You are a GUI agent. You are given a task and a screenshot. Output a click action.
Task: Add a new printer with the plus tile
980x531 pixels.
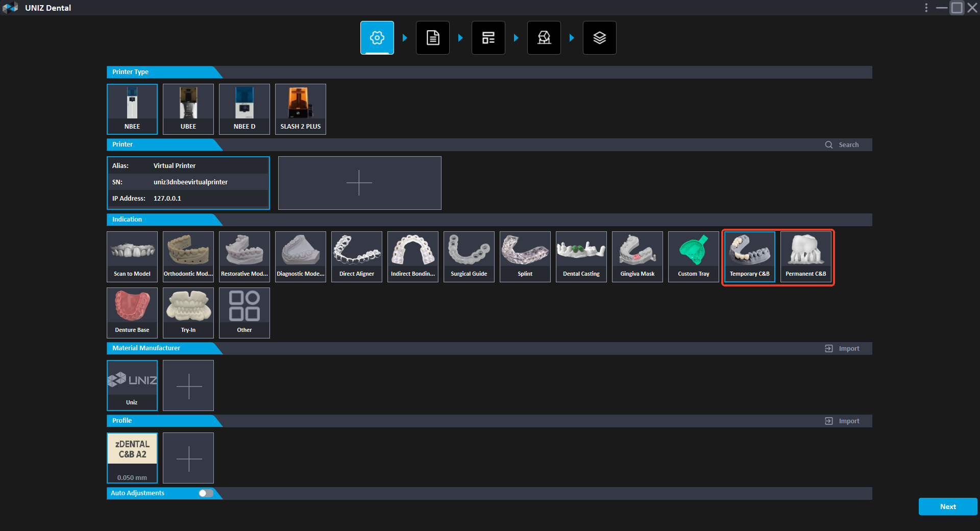coord(359,183)
